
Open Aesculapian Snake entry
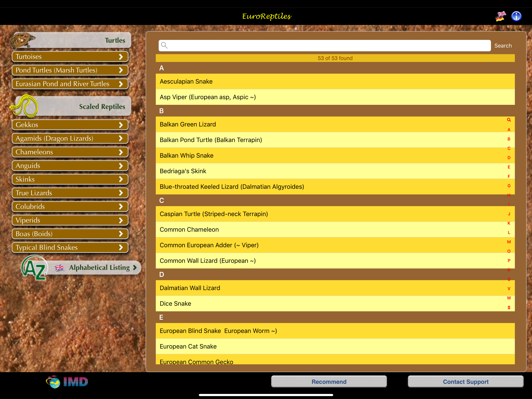[x=335, y=81]
